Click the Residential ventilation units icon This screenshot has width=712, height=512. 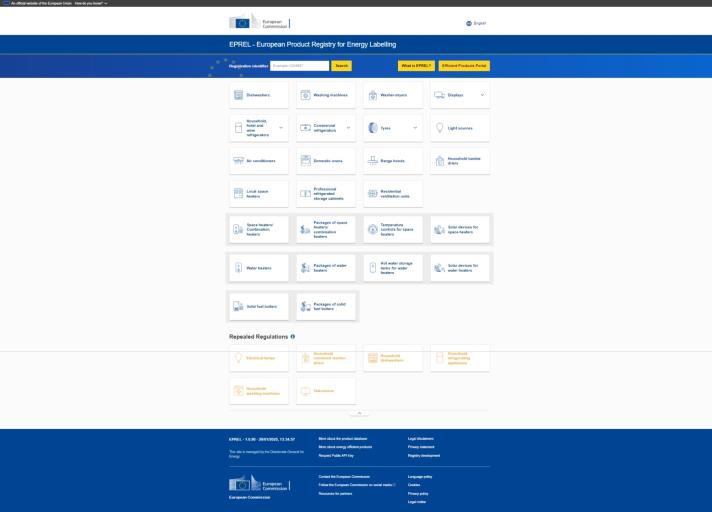click(373, 194)
